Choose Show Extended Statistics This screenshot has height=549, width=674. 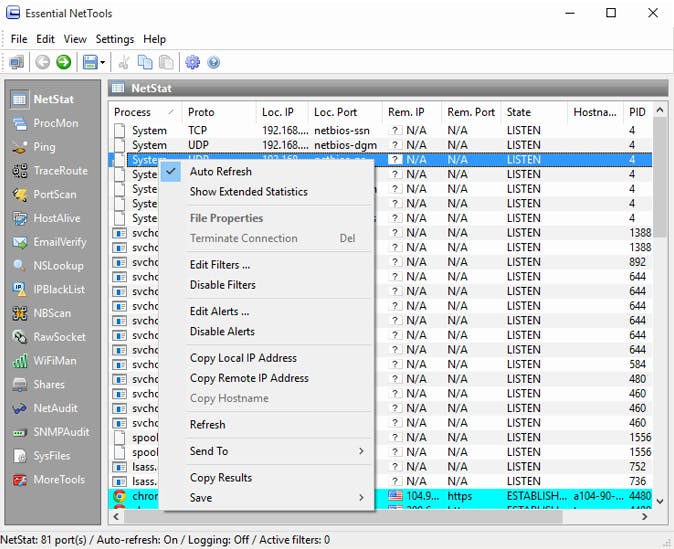[x=267, y=192]
